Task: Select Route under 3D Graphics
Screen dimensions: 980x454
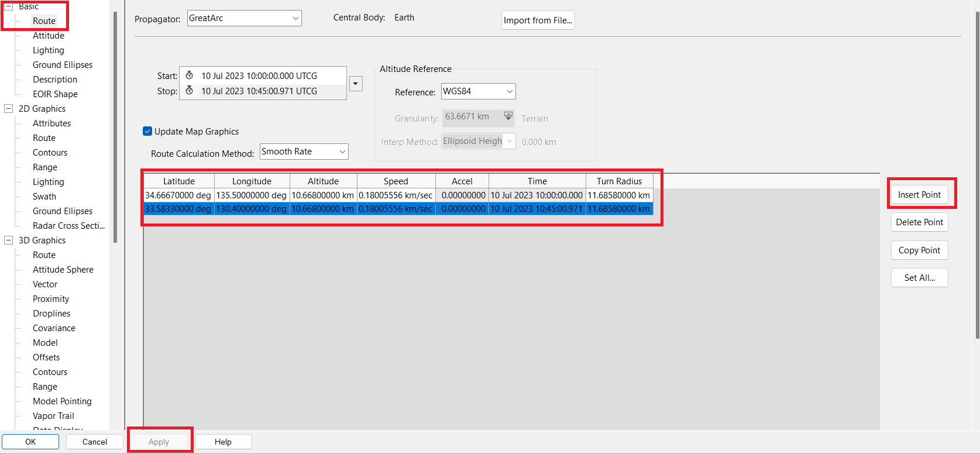Action: pos(44,255)
